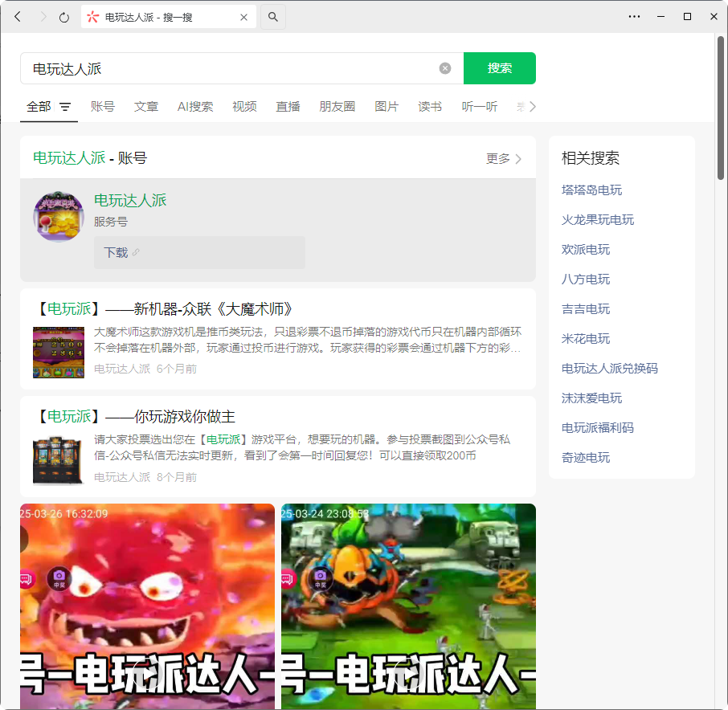Open the filter icon beside 全部

[65, 107]
